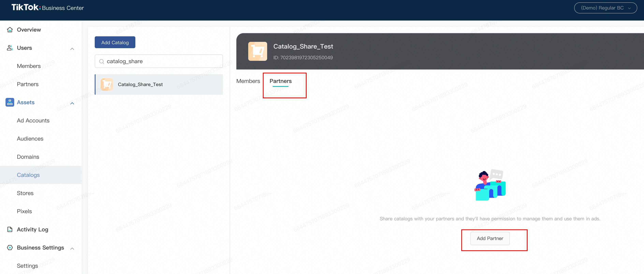The width and height of the screenshot is (644, 274).
Task: Click the Users icon in the sidebar
Action: pos(9,48)
